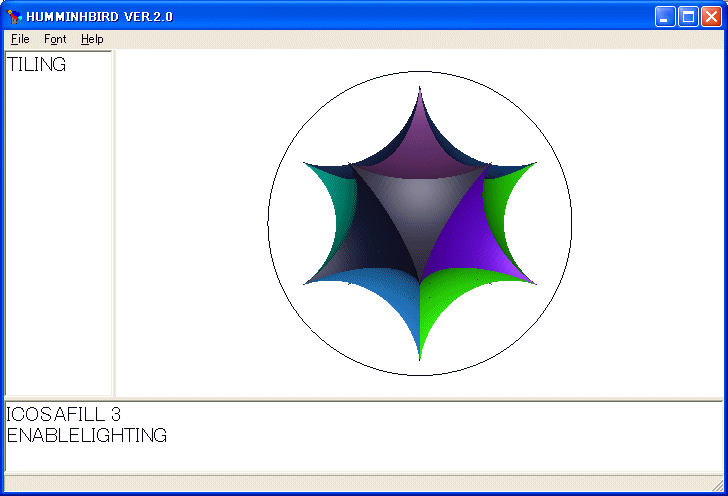728x496 pixels.
Task: Click the resize grip in status bar corner
Action: tap(717, 485)
